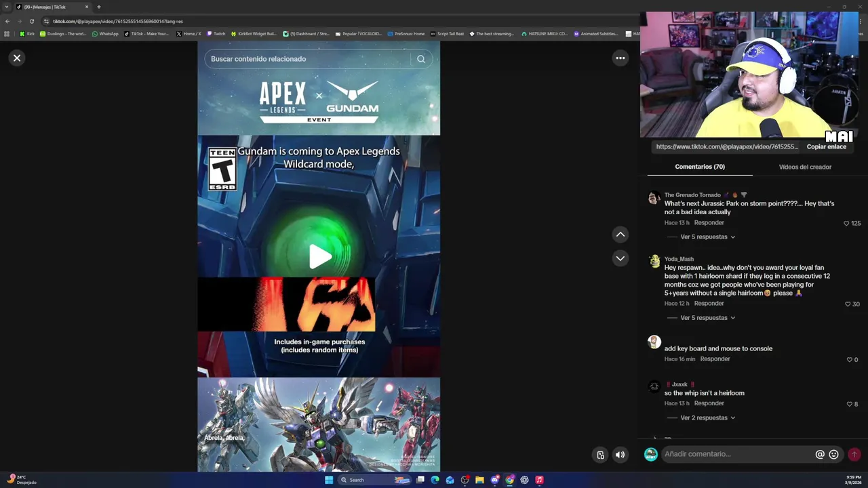This screenshot has height=488, width=868.
Task: Open the three-dots more options menu
Action: [620, 58]
